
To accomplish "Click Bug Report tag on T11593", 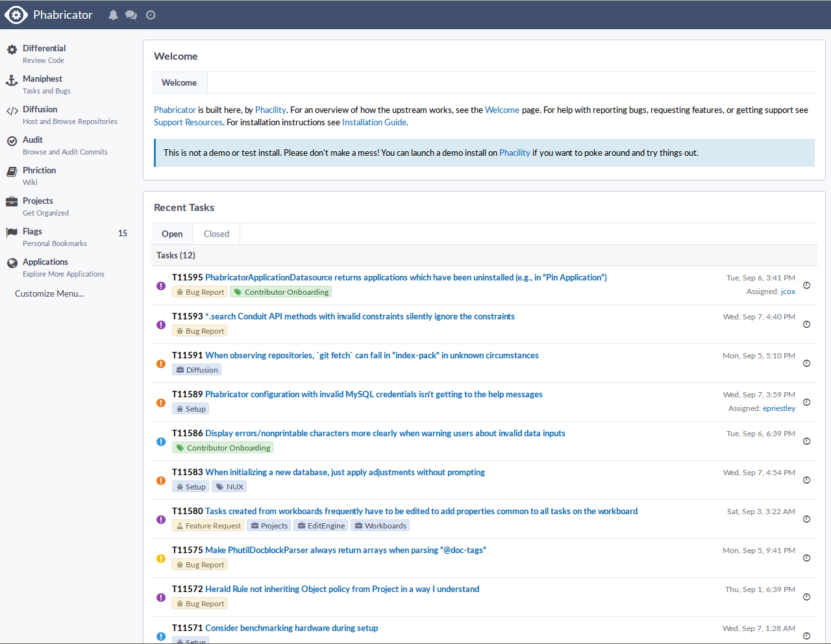I will coord(200,331).
